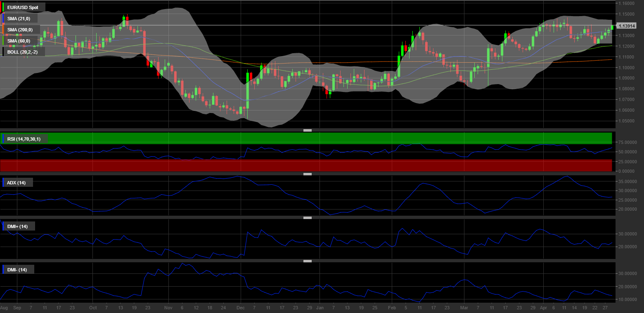Click the EUR/USD Spot legend label
Screen dimensions: 644x313
click(x=23, y=7)
